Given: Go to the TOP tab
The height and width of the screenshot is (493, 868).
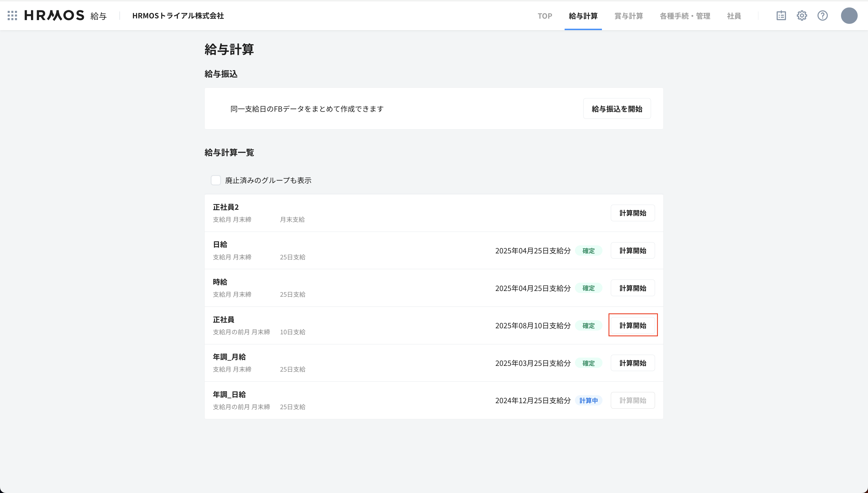Looking at the screenshot, I should 545,16.
